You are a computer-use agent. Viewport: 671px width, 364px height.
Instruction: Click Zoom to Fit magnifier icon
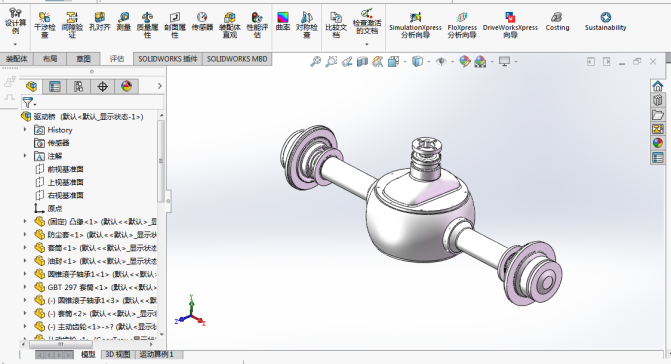(316, 62)
